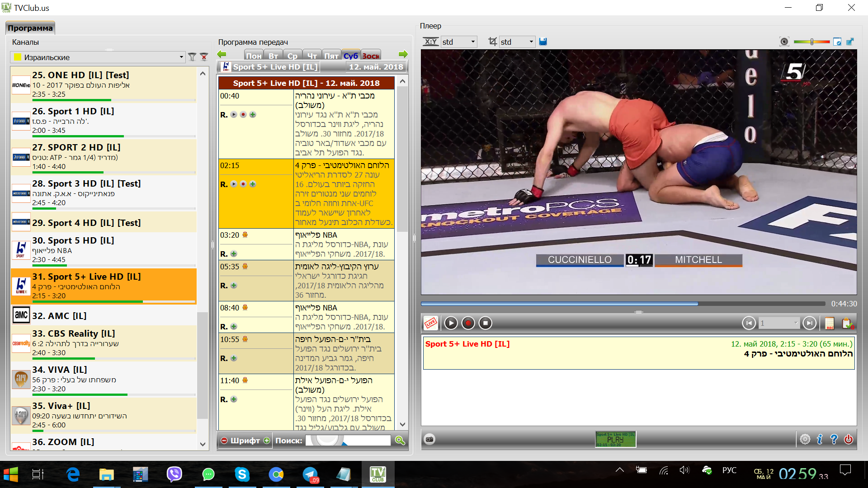Take a screenshot with camera icon
The width and height of the screenshot is (868, 488).
pyautogui.click(x=429, y=439)
